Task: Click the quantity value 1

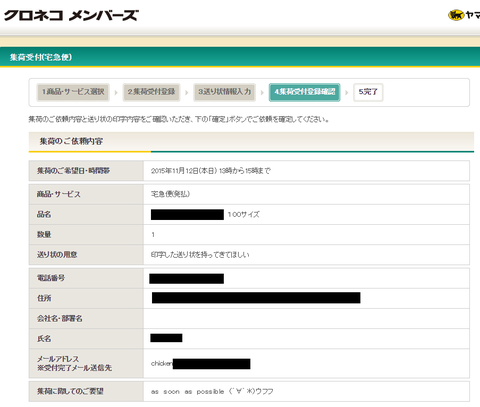Action: [x=153, y=235]
